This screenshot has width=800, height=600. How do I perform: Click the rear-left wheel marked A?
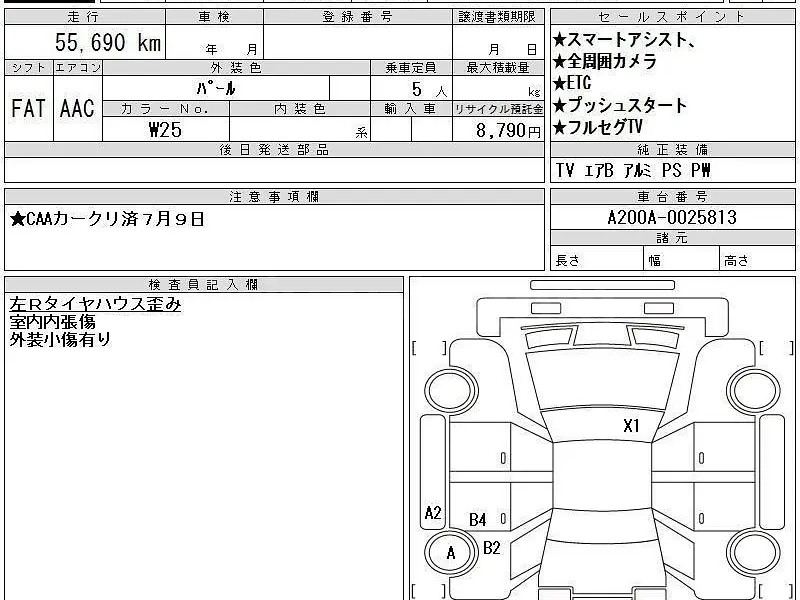point(450,552)
